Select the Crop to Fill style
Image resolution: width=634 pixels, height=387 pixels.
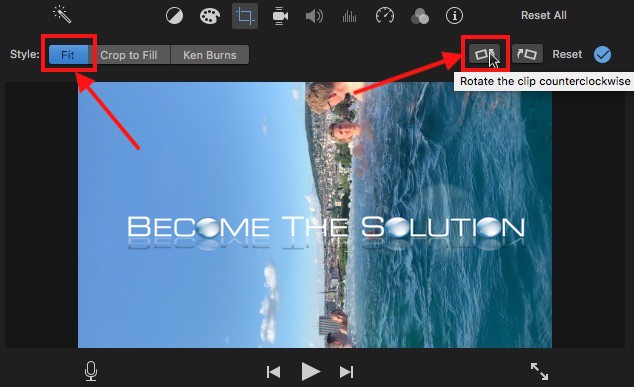tap(129, 55)
